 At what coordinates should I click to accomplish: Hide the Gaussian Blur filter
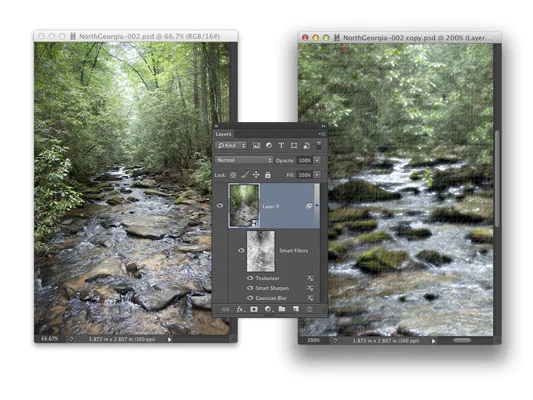[x=250, y=298]
